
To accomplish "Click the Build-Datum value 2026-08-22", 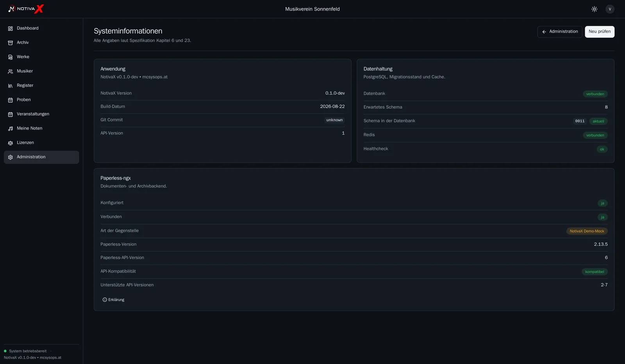I will pyautogui.click(x=332, y=107).
